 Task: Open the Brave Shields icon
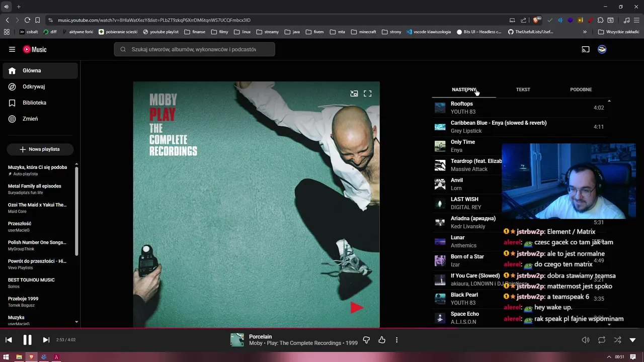coord(536,20)
